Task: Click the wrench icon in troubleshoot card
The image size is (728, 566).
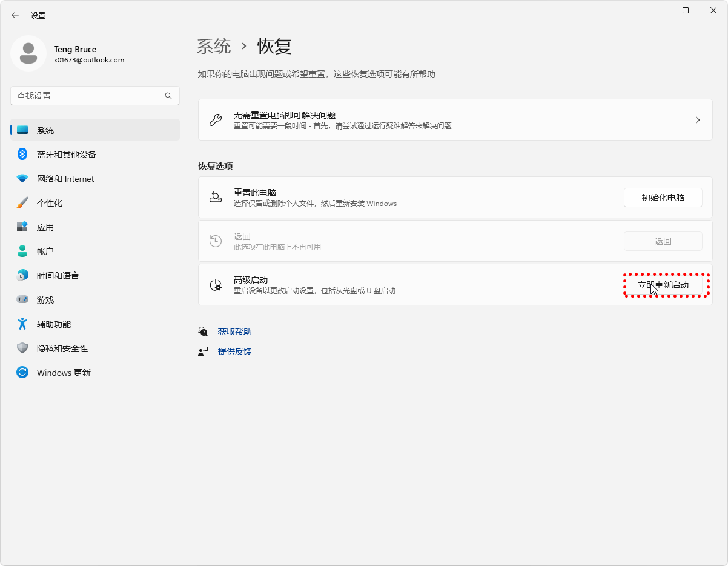Action: coord(216,120)
